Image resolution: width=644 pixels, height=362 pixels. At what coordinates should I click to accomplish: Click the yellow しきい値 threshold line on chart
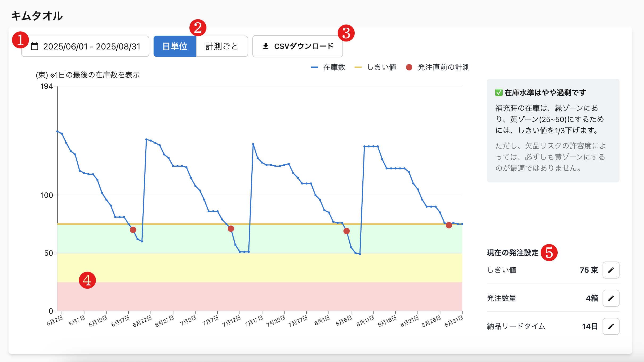point(279,224)
